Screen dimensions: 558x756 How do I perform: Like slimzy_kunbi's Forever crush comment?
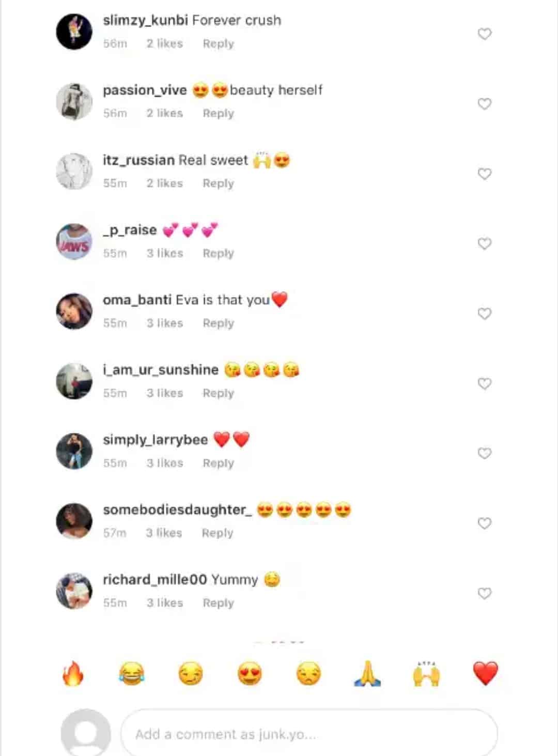point(484,34)
